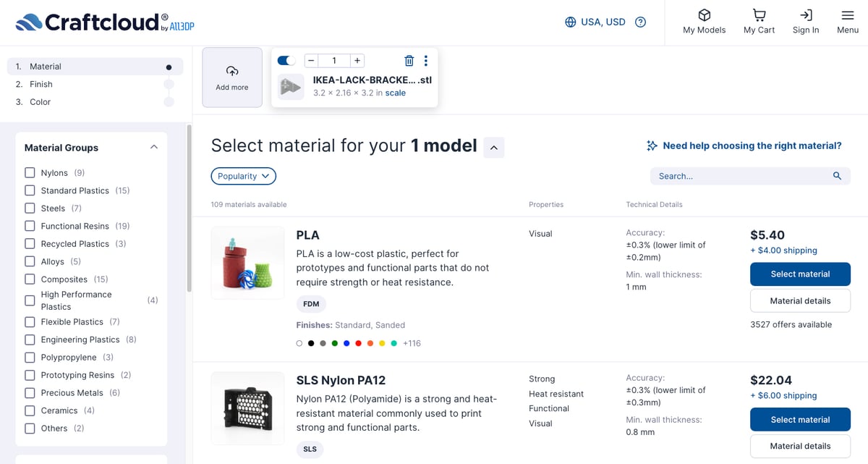Viewport: 868px width, 464px height.
Task: Go to step 3 Color
Action: coord(95,102)
